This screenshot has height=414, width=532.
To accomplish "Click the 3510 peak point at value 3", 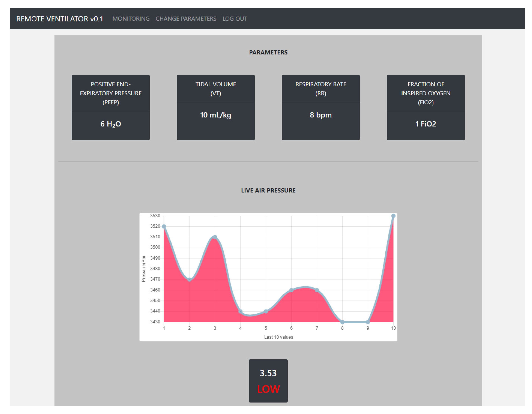I will click(215, 237).
